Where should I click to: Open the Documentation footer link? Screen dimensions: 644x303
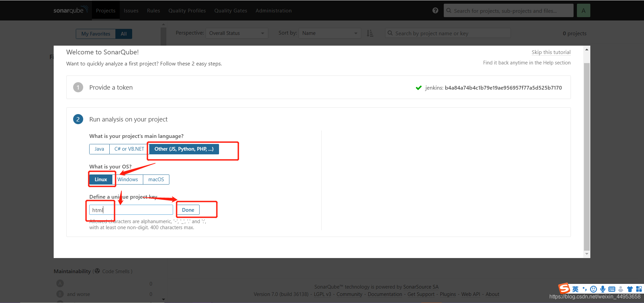(x=385, y=294)
